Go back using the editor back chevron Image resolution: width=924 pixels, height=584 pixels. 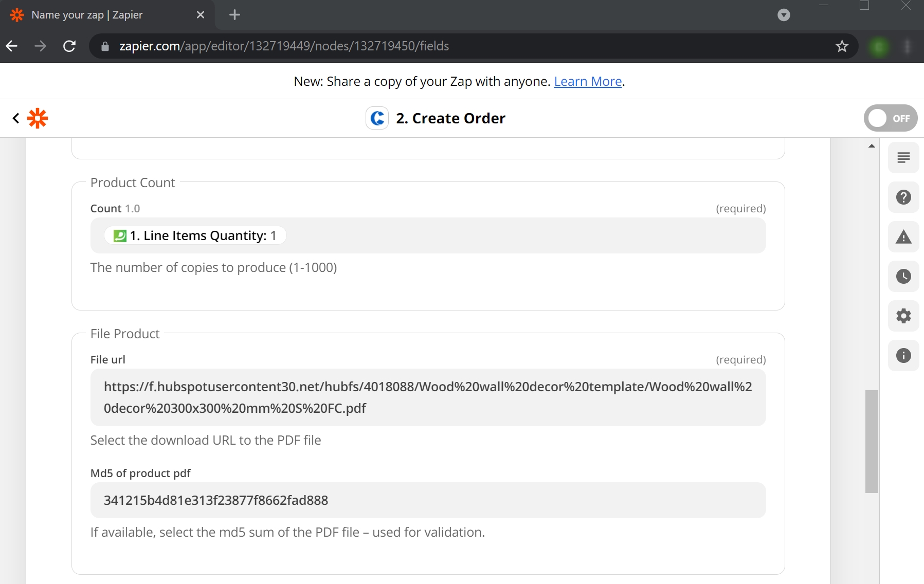pos(16,118)
